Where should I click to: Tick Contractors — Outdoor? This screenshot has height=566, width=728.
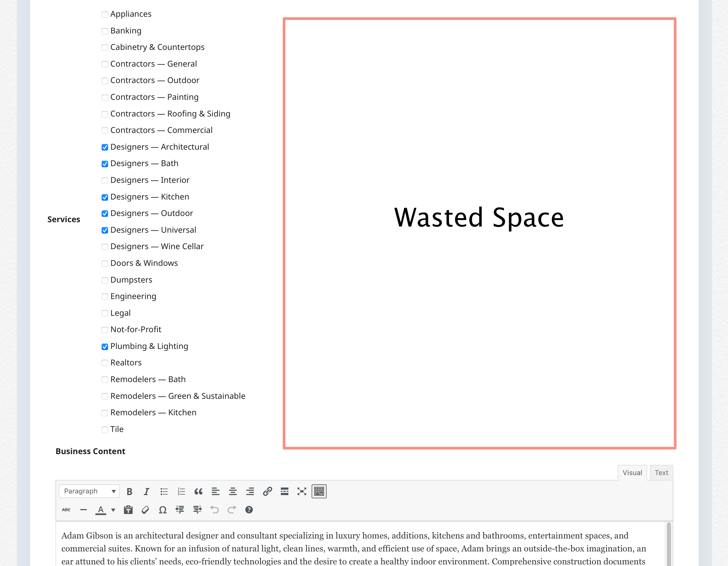click(x=105, y=81)
